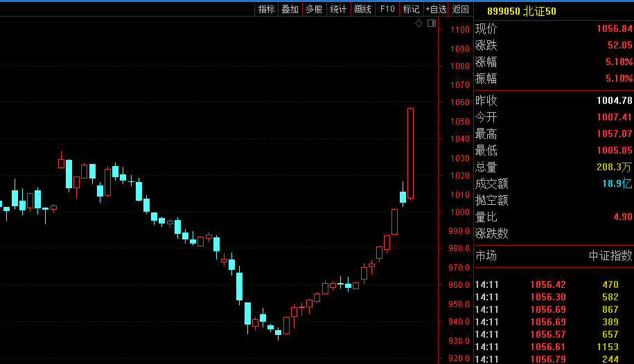Open F10 company information

(x=387, y=9)
